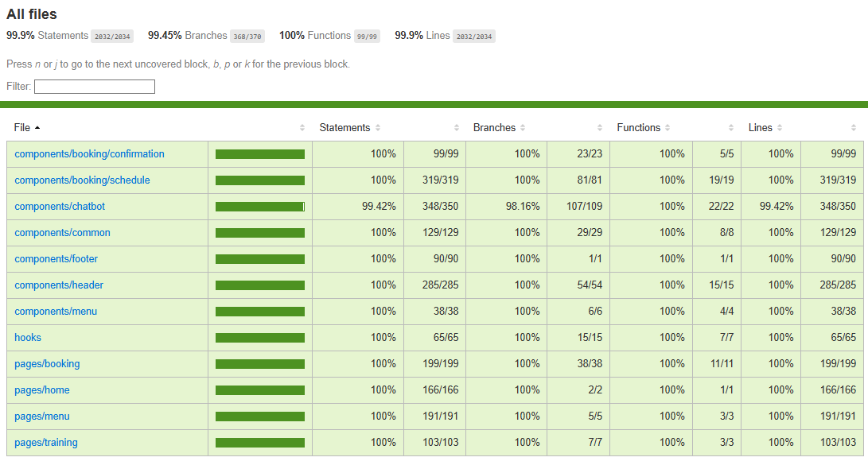Open the components/chatbot directory link

60,207
